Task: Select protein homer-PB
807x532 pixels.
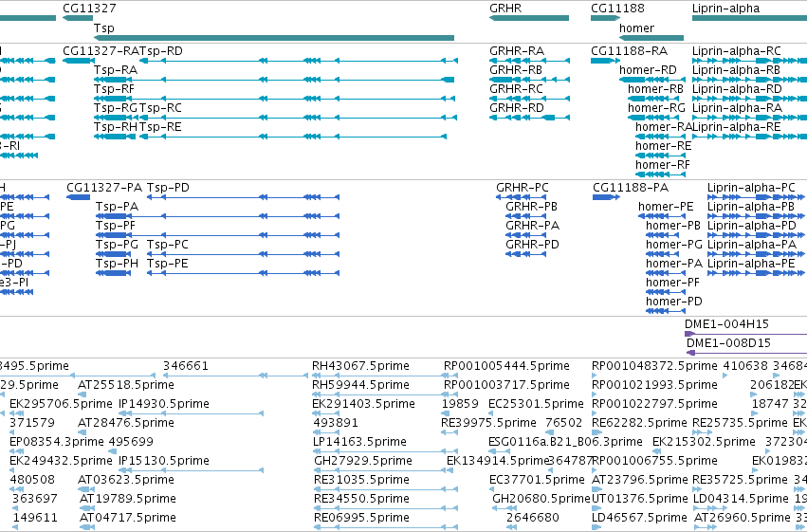Action: (x=673, y=226)
